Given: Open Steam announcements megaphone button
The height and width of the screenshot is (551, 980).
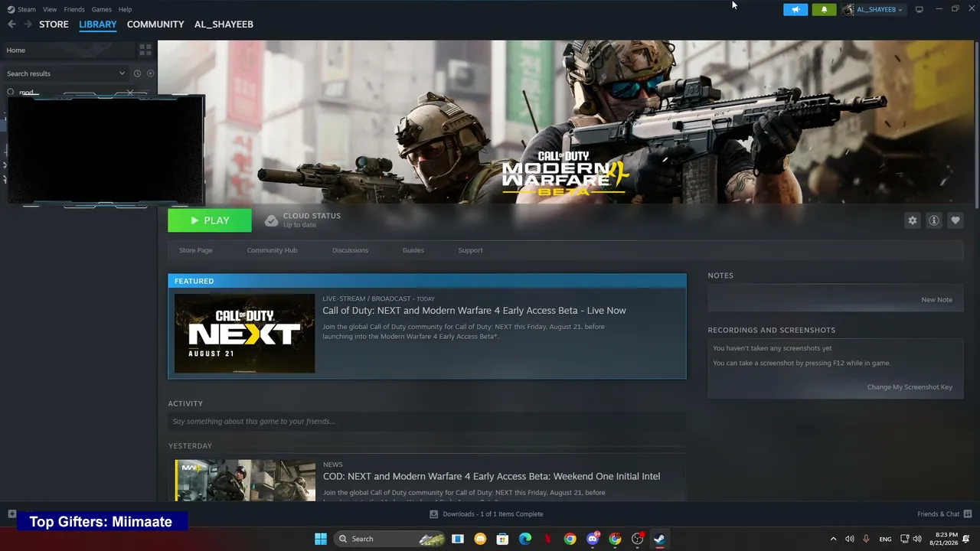Looking at the screenshot, I should [795, 9].
